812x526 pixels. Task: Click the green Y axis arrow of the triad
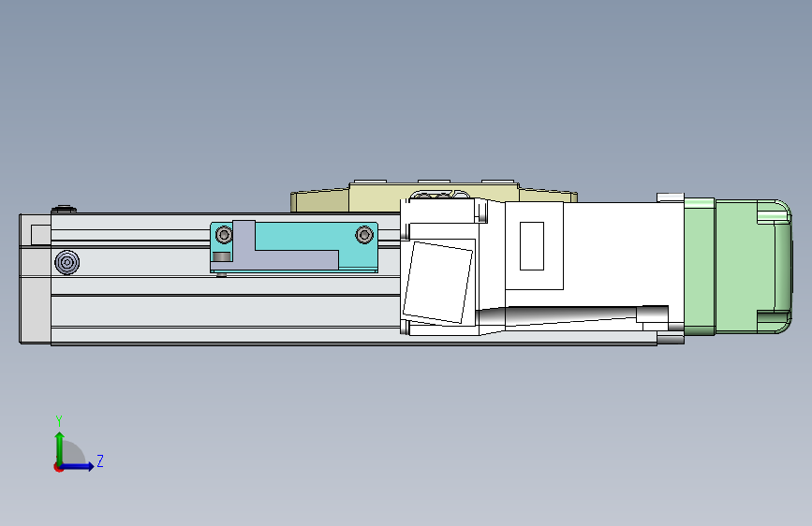[60, 447]
